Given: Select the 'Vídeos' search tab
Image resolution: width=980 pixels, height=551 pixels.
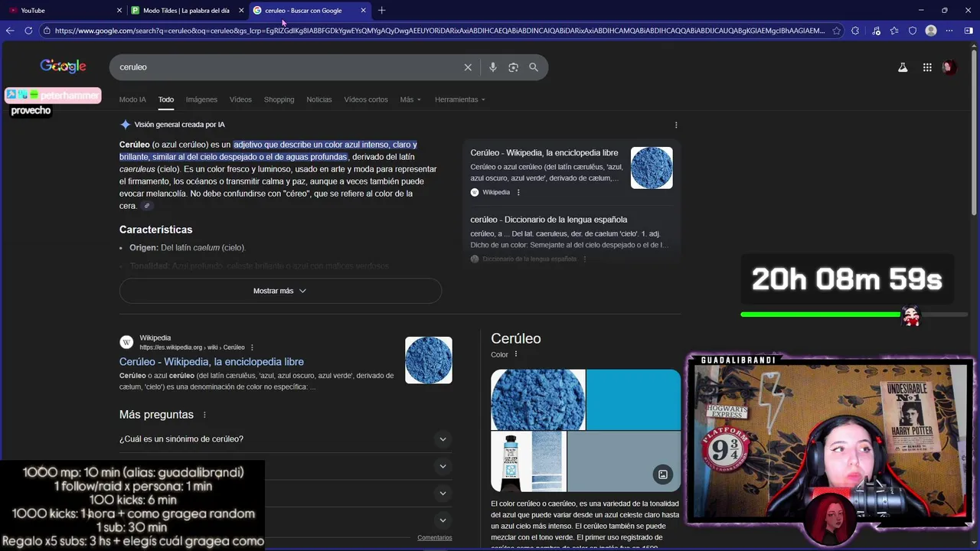Looking at the screenshot, I should (x=240, y=99).
